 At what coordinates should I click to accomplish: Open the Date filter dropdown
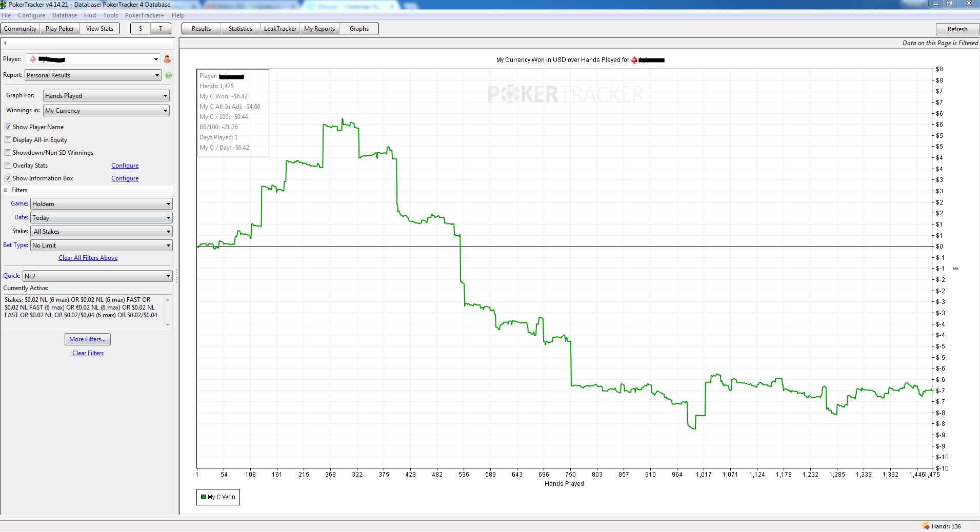point(102,218)
